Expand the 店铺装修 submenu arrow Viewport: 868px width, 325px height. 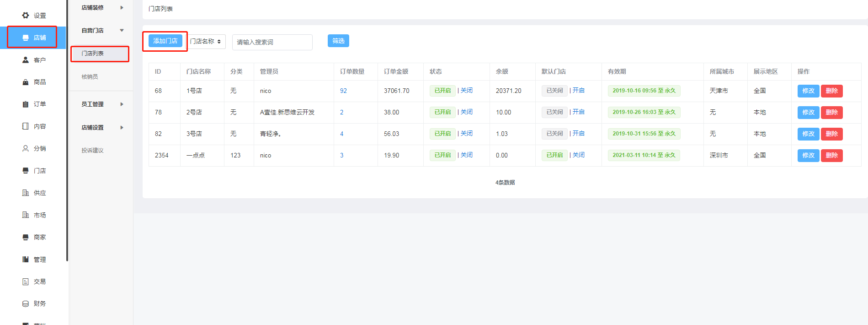coord(122,7)
